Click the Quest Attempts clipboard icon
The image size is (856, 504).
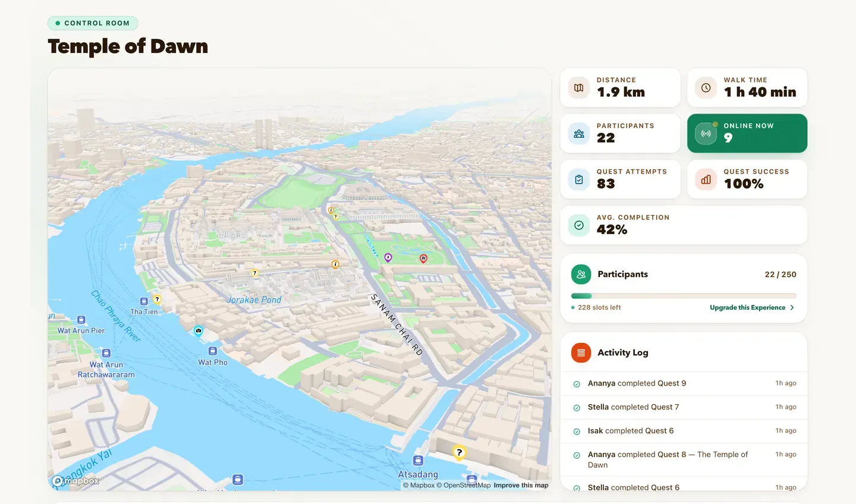[x=579, y=179]
